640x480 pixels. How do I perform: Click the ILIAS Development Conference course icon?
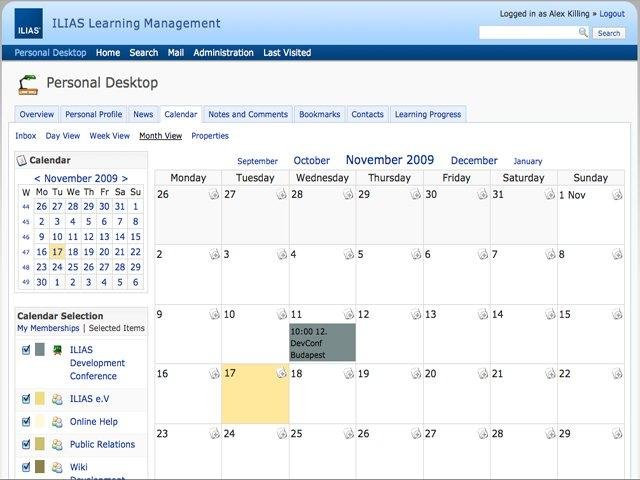58,350
